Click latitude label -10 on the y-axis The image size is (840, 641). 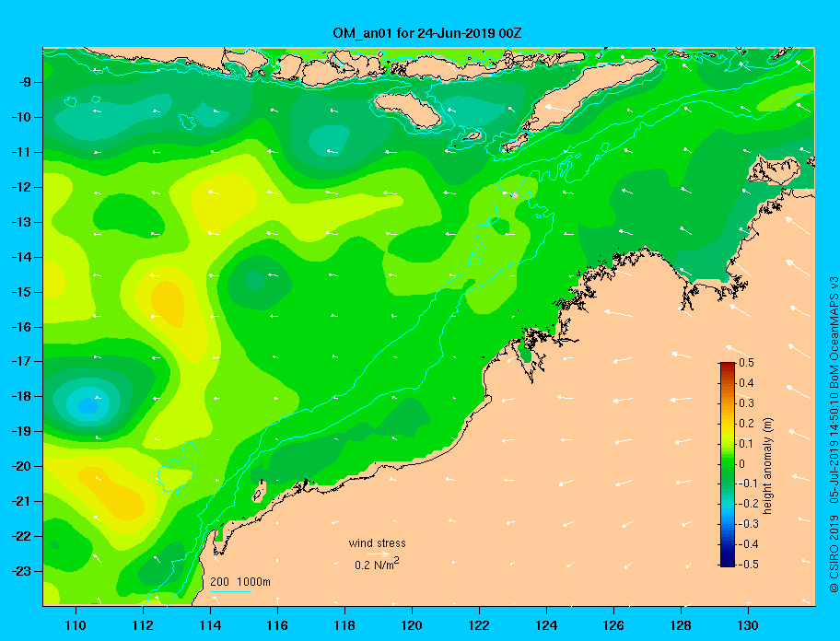(x=21, y=117)
